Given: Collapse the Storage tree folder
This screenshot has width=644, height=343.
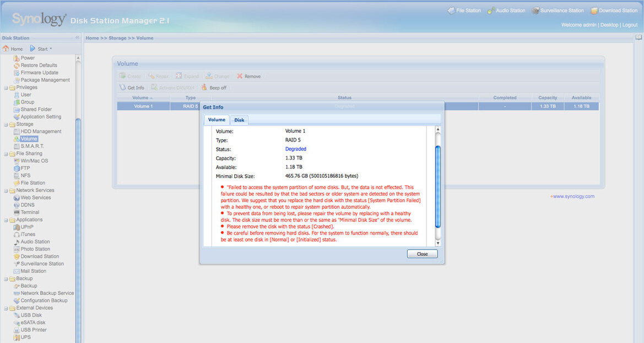Looking at the screenshot, I should click(6, 125).
